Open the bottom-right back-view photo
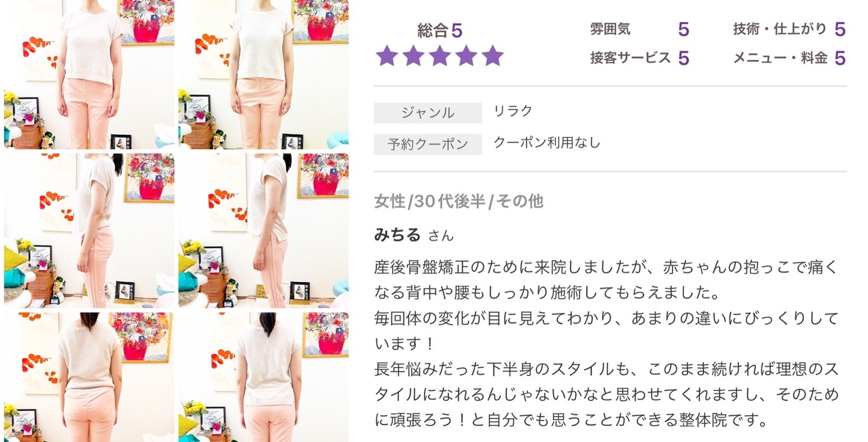 pos(264,377)
